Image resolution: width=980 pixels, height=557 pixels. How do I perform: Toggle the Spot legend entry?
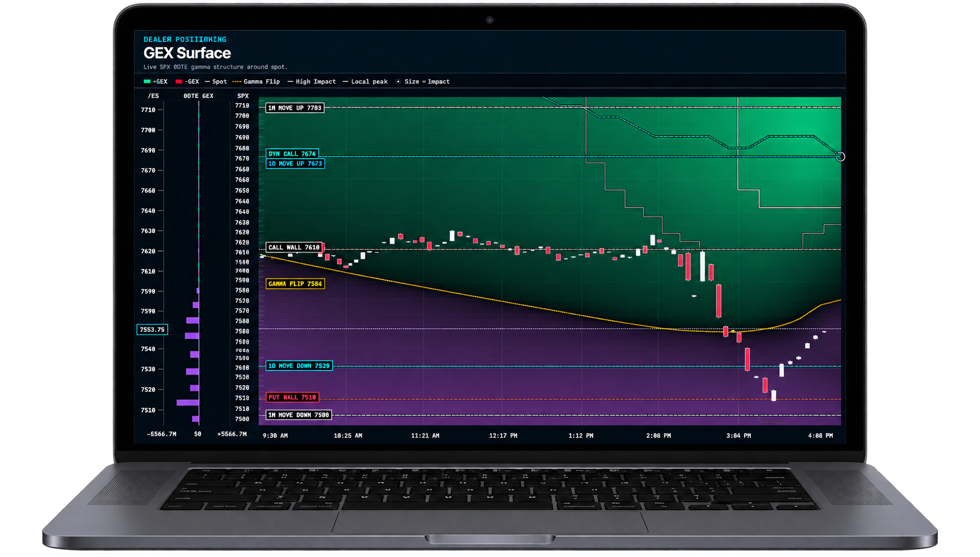point(216,82)
